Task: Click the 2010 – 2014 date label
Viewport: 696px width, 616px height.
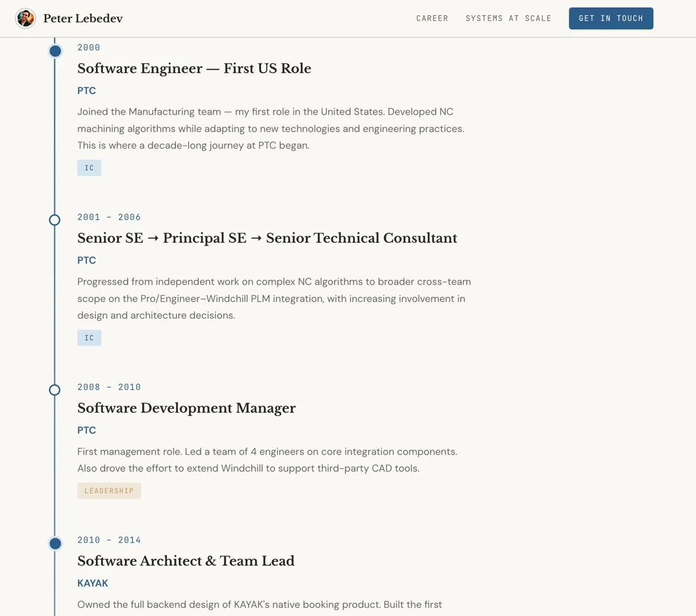Action: pyautogui.click(x=109, y=540)
